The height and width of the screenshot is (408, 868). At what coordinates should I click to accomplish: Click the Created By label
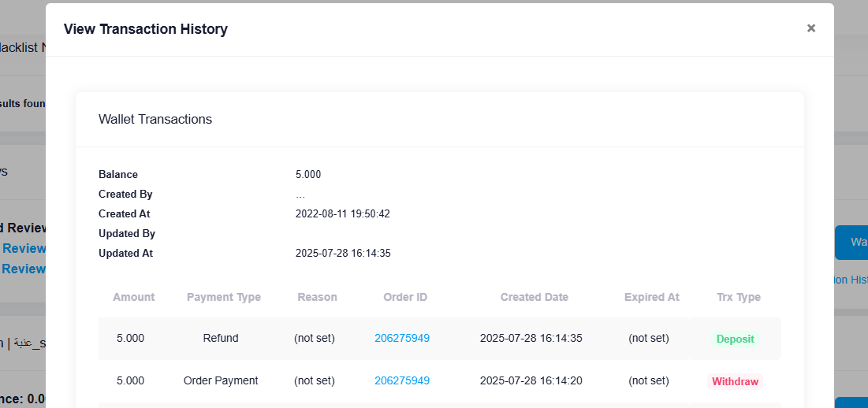(x=125, y=194)
